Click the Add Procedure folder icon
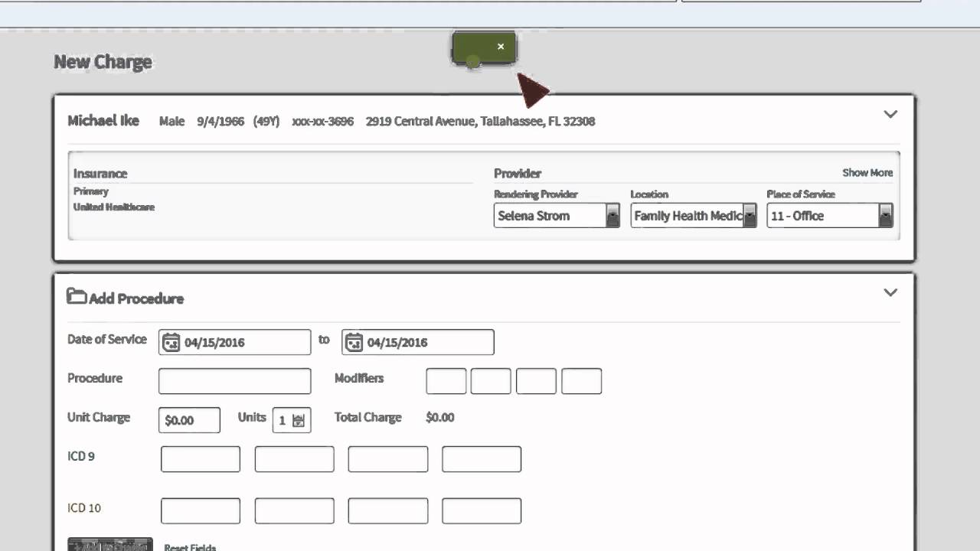The image size is (980, 551). click(x=76, y=296)
